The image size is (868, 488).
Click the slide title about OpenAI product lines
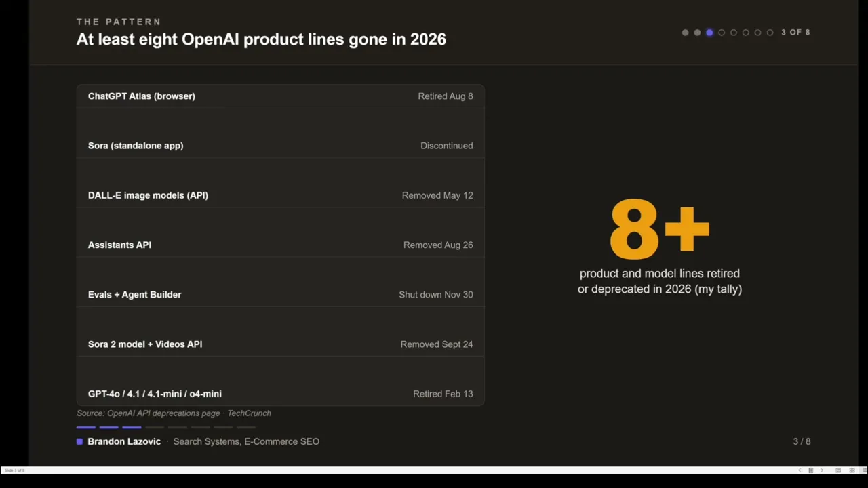pyautogui.click(x=261, y=39)
